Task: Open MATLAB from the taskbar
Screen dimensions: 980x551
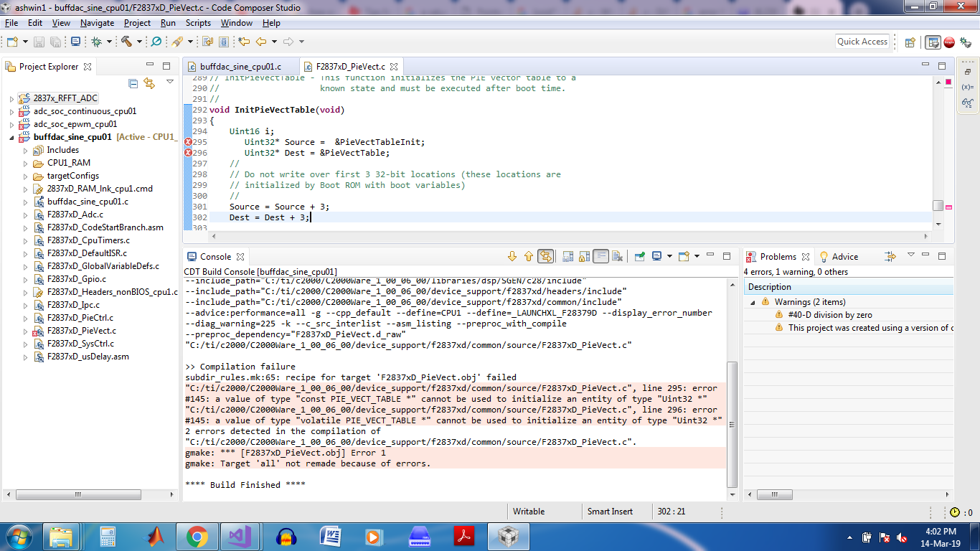Action: pyautogui.click(x=155, y=537)
